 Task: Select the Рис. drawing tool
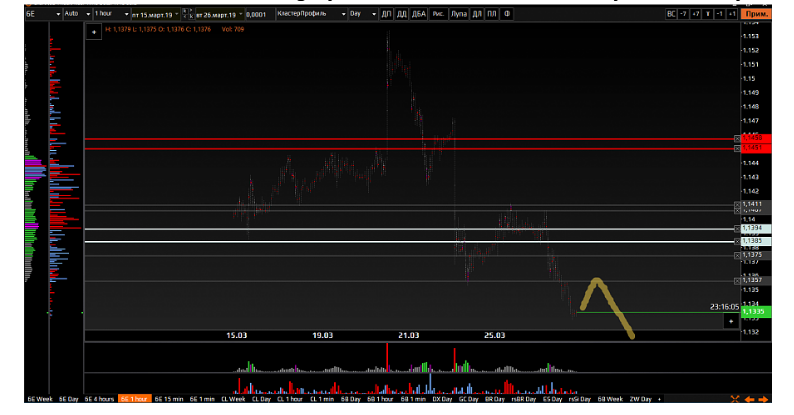pos(438,15)
